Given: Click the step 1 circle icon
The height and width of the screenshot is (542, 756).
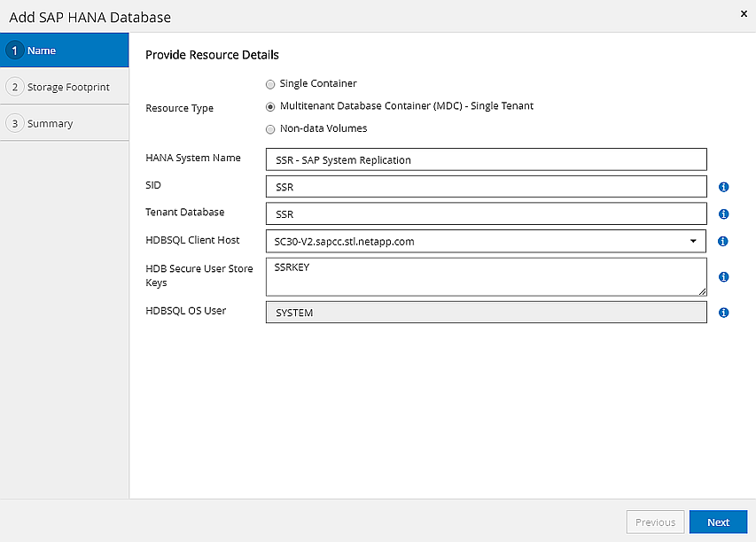Looking at the screenshot, I should click(14, 50).
